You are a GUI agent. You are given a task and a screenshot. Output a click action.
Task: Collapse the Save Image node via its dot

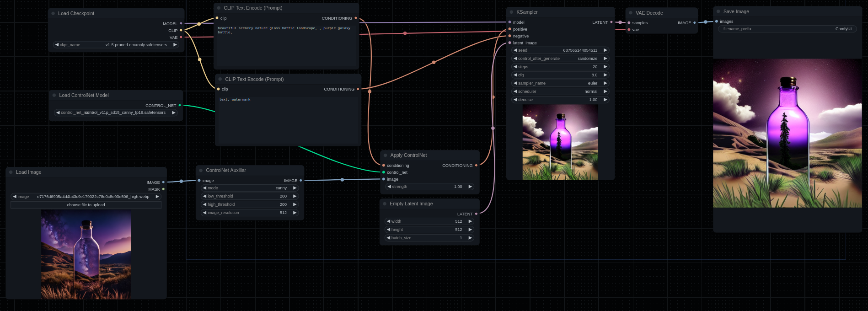pos(718,11)
